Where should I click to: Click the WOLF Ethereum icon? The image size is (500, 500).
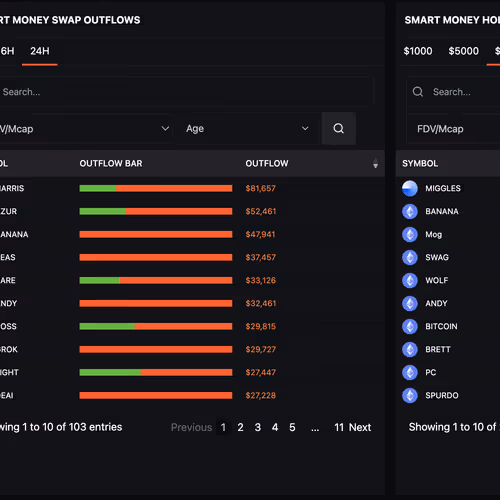[410, 280]
